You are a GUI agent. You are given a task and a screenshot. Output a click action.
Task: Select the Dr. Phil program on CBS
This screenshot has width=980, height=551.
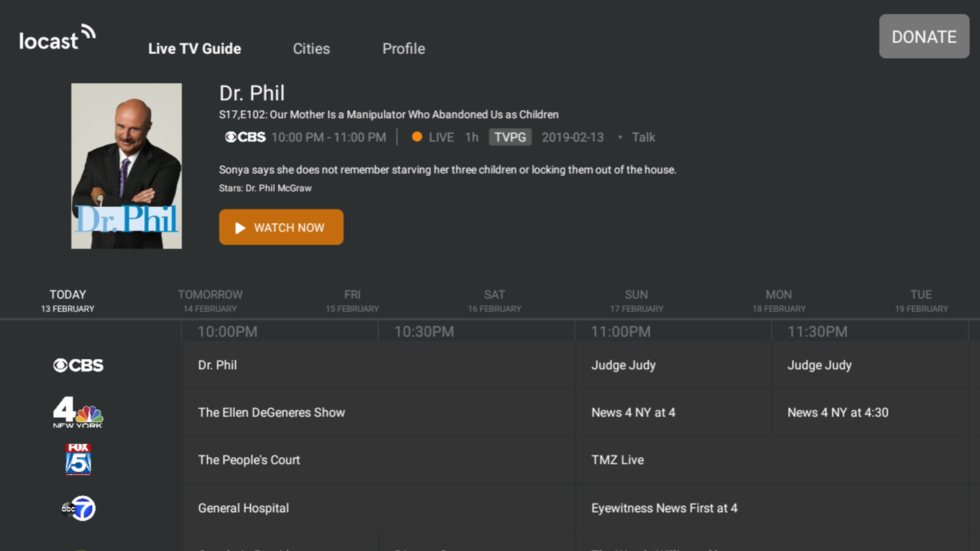coord(379,365)
